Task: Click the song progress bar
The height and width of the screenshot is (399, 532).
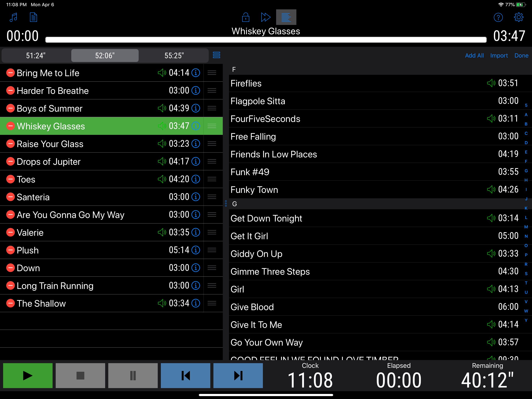Action: click(266, 40)
